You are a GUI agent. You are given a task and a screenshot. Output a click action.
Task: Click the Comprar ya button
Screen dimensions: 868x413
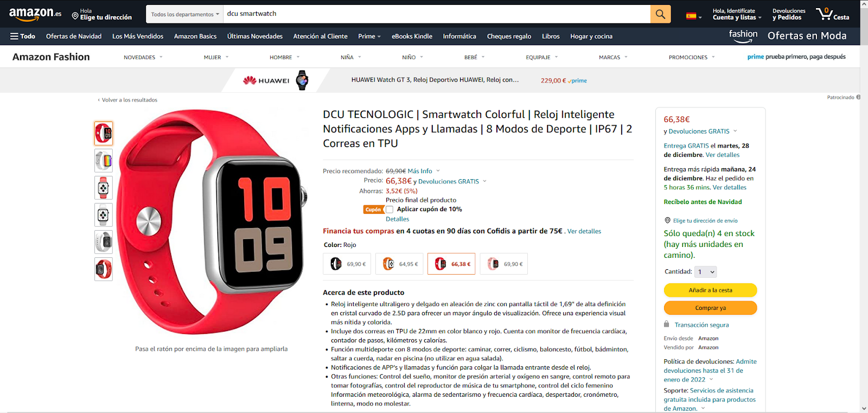(710, 308)
